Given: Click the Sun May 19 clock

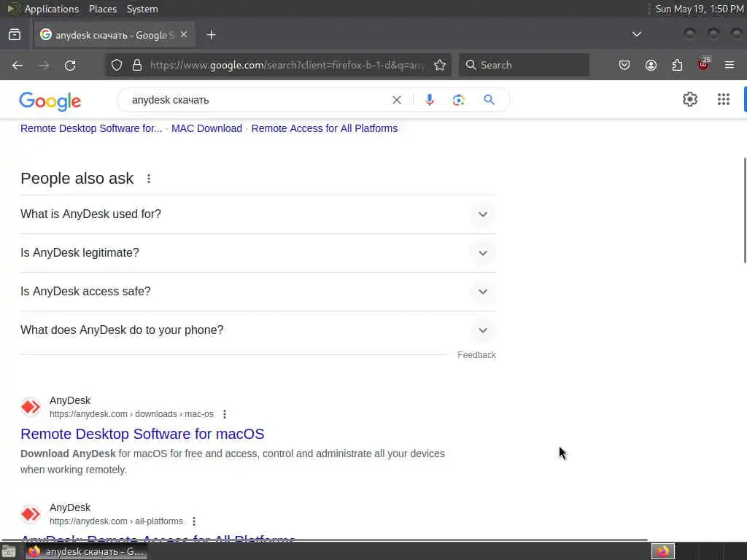Looking at the screenshot, I should (699, 9).
